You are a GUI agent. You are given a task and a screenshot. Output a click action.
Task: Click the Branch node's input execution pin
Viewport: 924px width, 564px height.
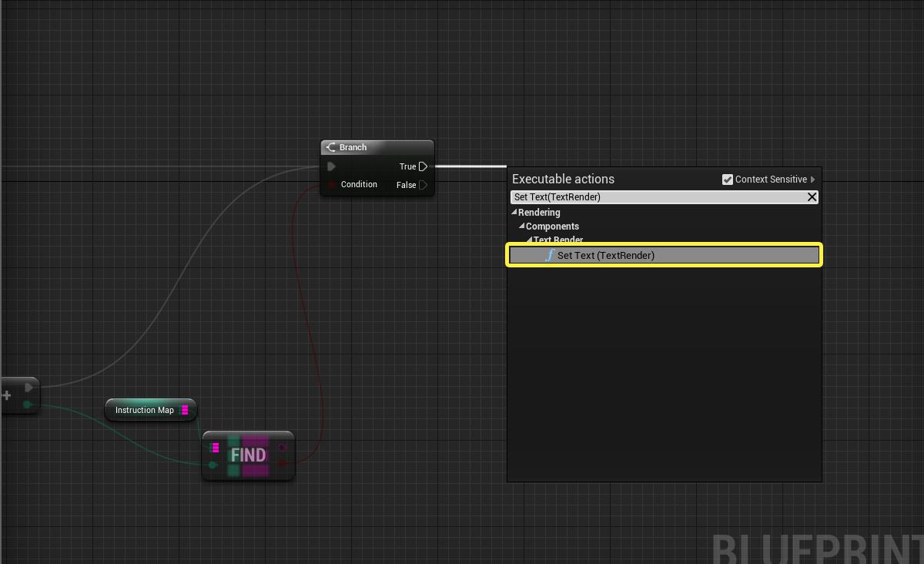click(331, 166)
